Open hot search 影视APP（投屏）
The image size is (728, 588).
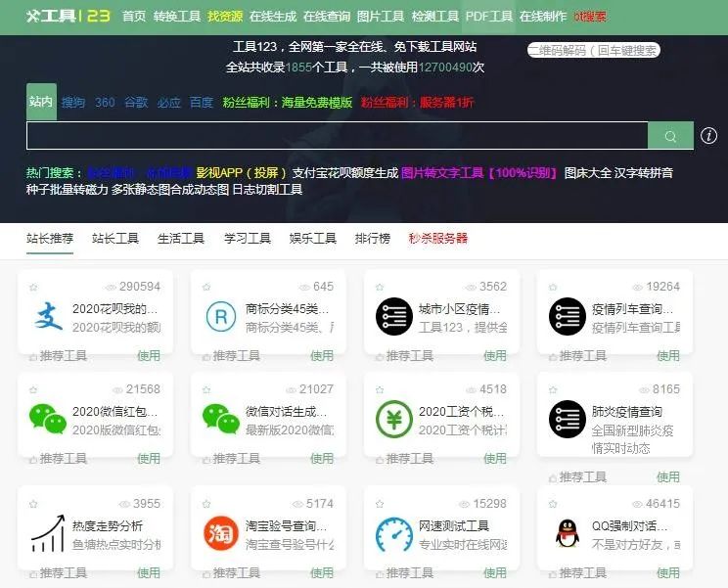click(x=242, y=173)
